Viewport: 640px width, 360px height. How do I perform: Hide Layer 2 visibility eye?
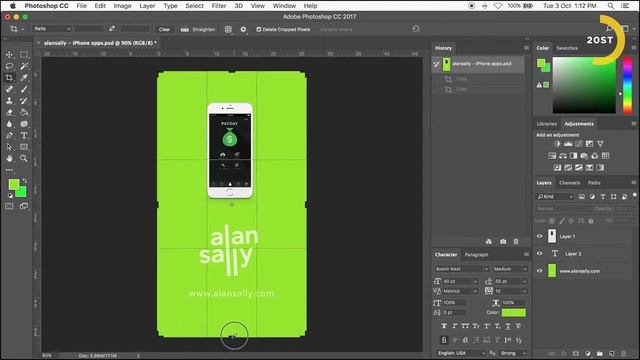click(x=540, y=253)
